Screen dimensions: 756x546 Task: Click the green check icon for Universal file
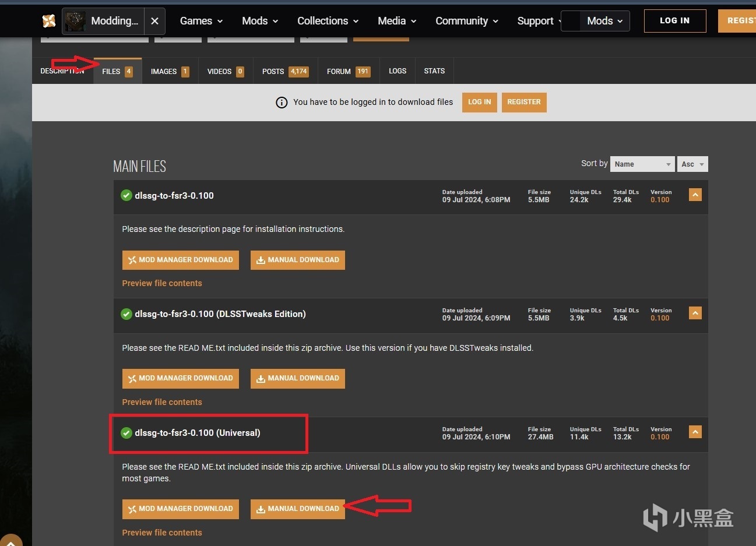pos(126,433)
